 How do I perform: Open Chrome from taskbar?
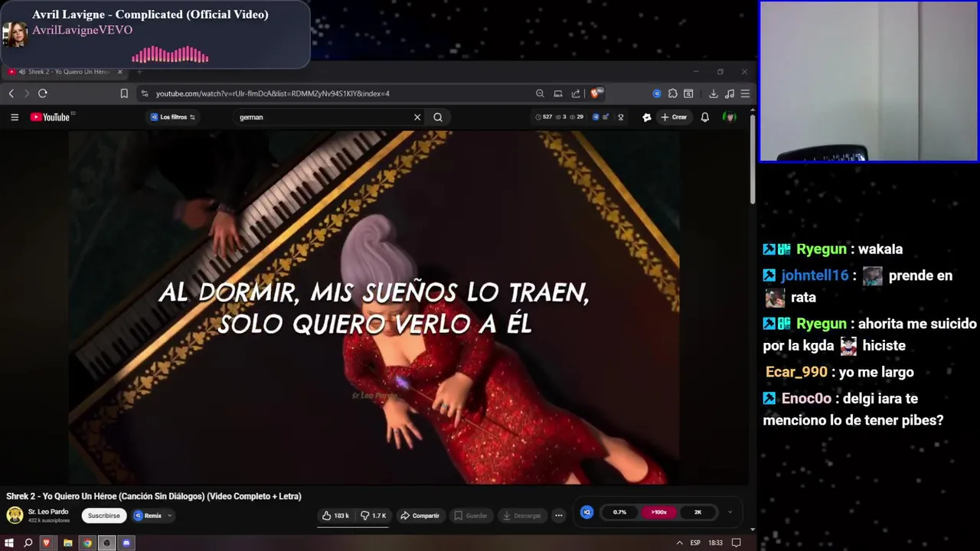87,543
